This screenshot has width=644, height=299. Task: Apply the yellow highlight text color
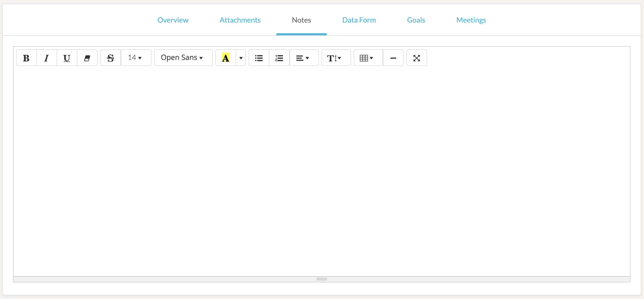point(225,58)
